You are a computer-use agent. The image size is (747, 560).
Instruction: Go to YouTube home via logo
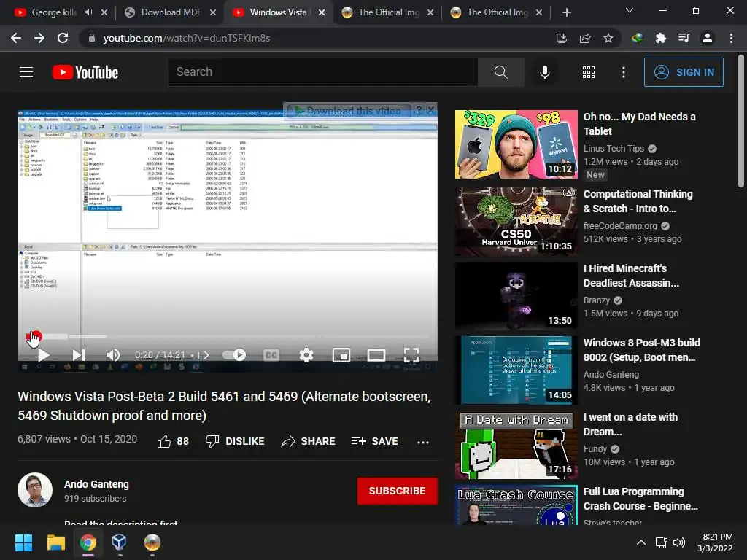pyautogui.click(x=85, y=72)
